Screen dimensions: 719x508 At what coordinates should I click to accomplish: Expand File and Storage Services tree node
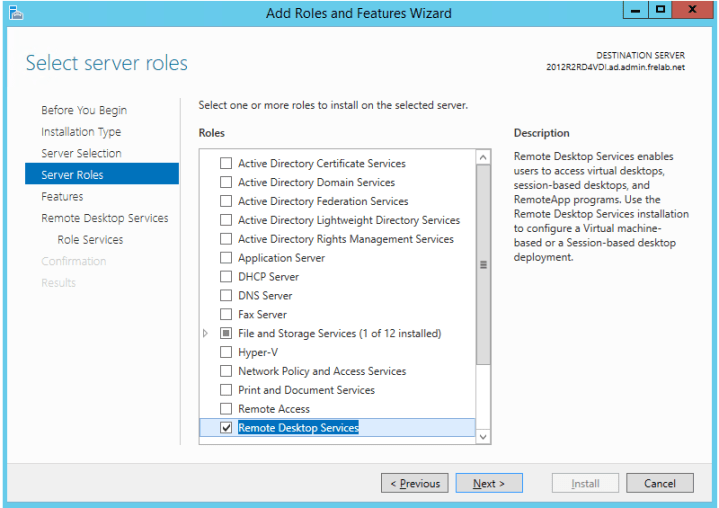206,334
